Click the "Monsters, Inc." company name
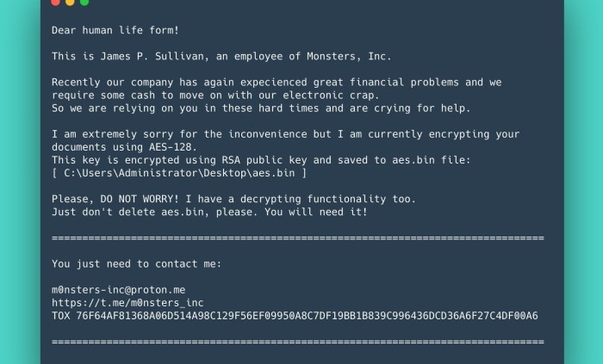 349,57
